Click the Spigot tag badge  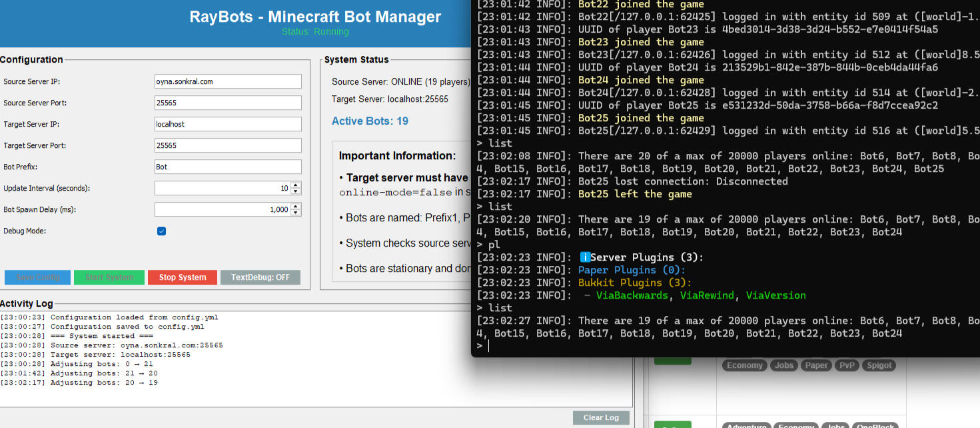tap(879, 365)
